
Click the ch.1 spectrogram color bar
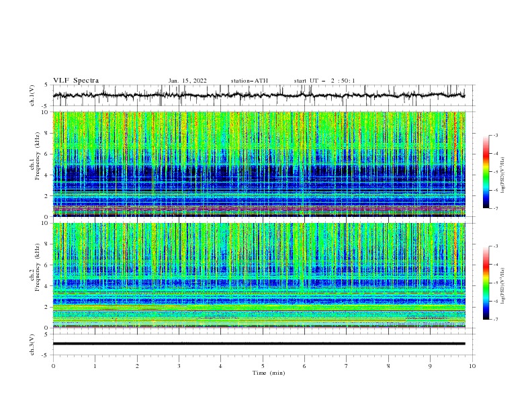pos(486,172)
